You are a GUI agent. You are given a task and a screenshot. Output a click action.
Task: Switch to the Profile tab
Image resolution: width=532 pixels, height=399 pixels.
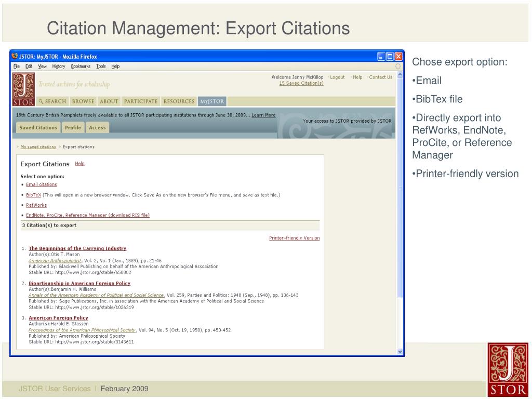(73, 128)
